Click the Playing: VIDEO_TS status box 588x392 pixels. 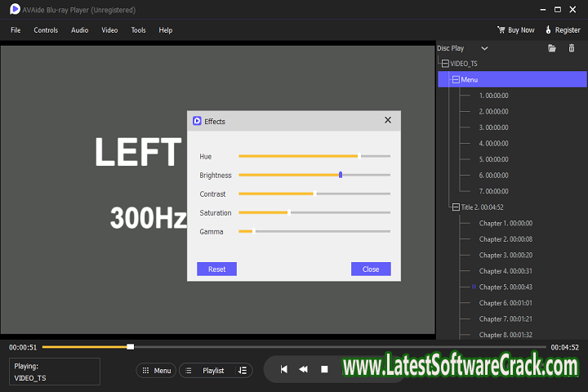[x=55, y=372]
